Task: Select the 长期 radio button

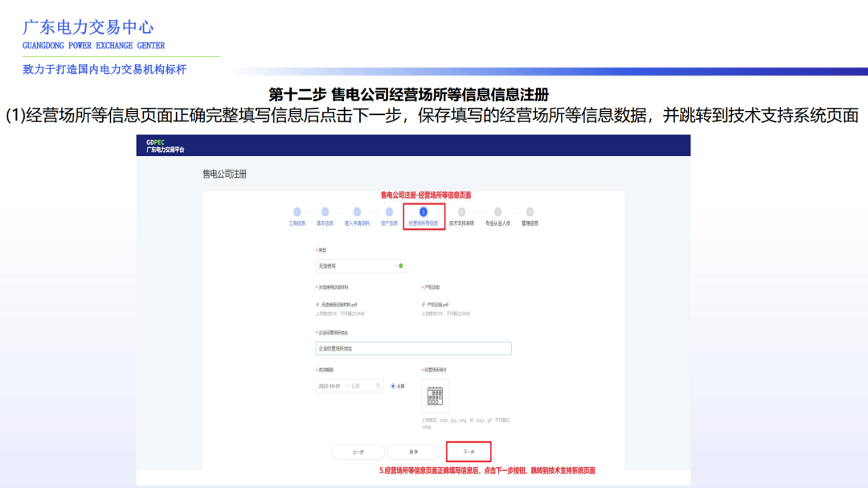Action: [392, 386]
